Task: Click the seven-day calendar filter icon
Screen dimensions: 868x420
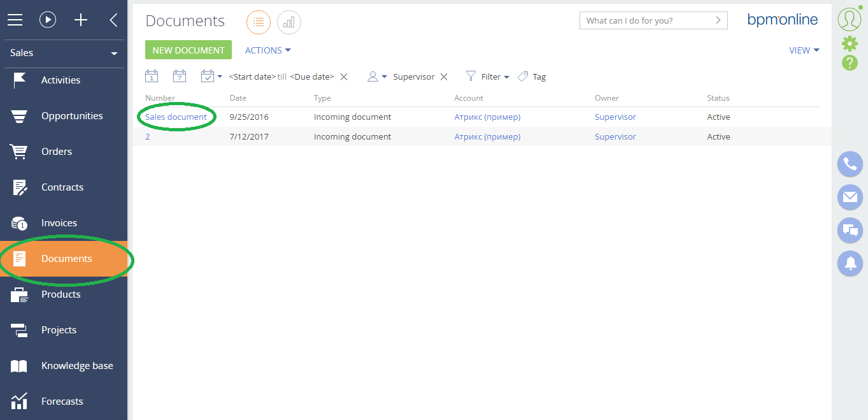Action: [x=180, y=76]
